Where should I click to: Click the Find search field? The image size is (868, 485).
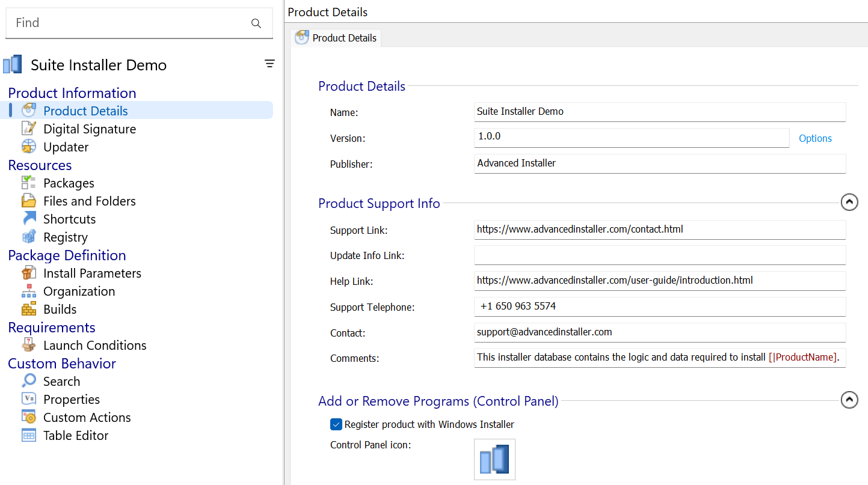(139, 23)
